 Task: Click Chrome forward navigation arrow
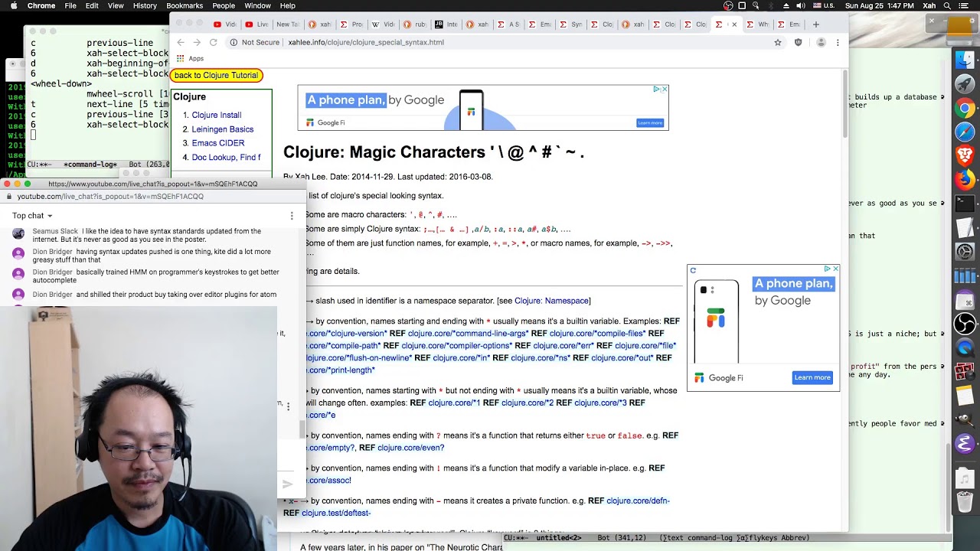(x=197, y=42)
